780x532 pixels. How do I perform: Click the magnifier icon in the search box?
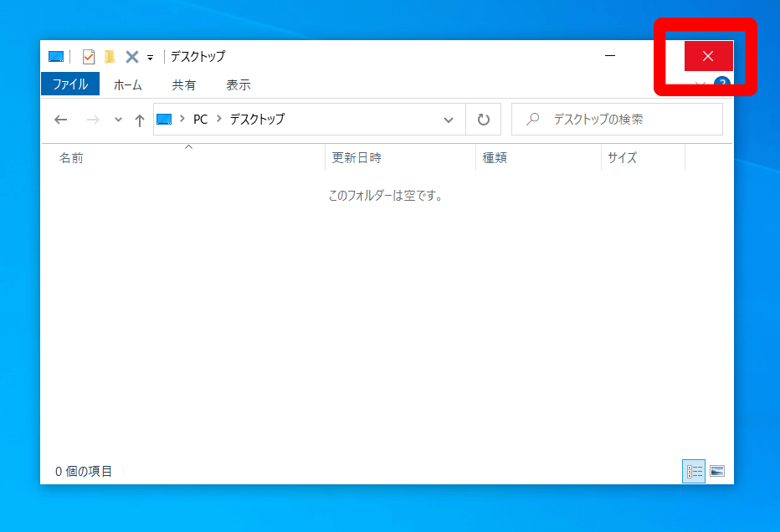[x=532, y=119]
